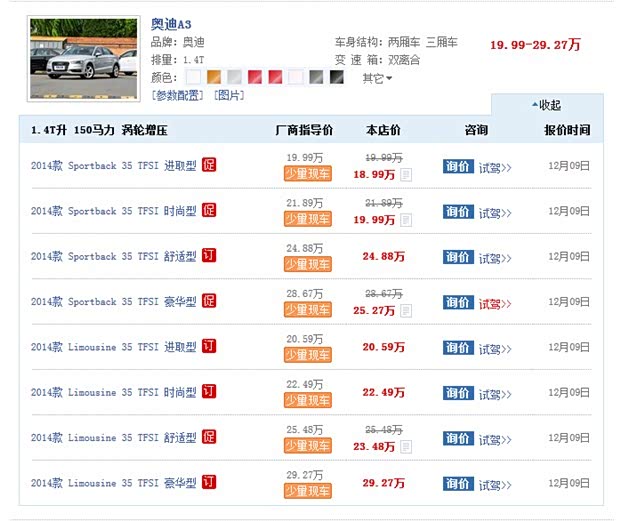Viewport: 620px width, 521px height.
Task: Open 2014款 Sportback 35 TFSI 豪华型 model link
Action: (113, 302)
